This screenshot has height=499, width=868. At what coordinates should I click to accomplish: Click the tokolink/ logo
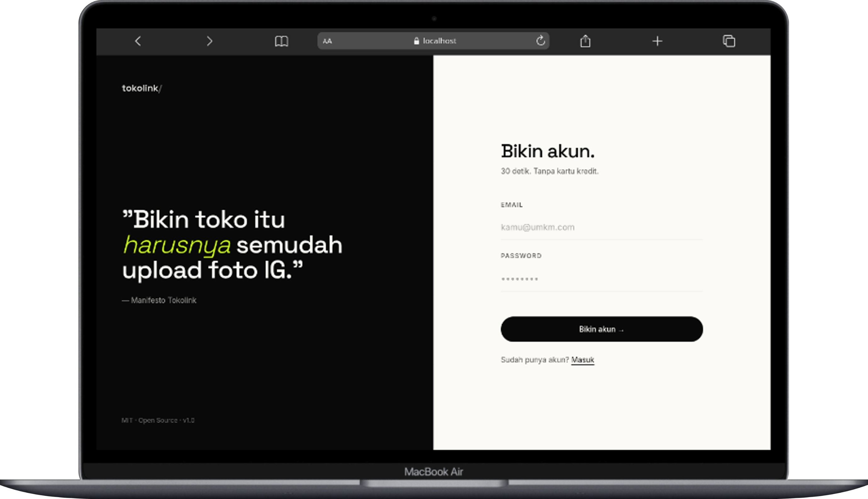[x=142, y=88]
